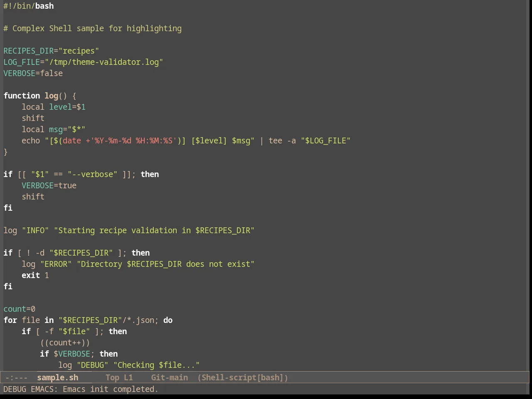Viewport: 532px width, 399px height.
Task: Click the "INFO" log level string
Action: pos(35,230)
